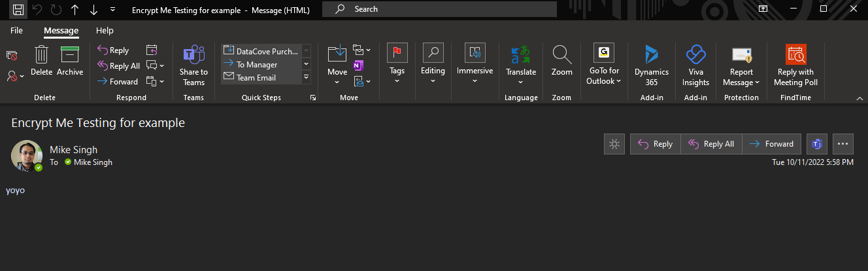Open more actions ellipsis in message header

843,144
